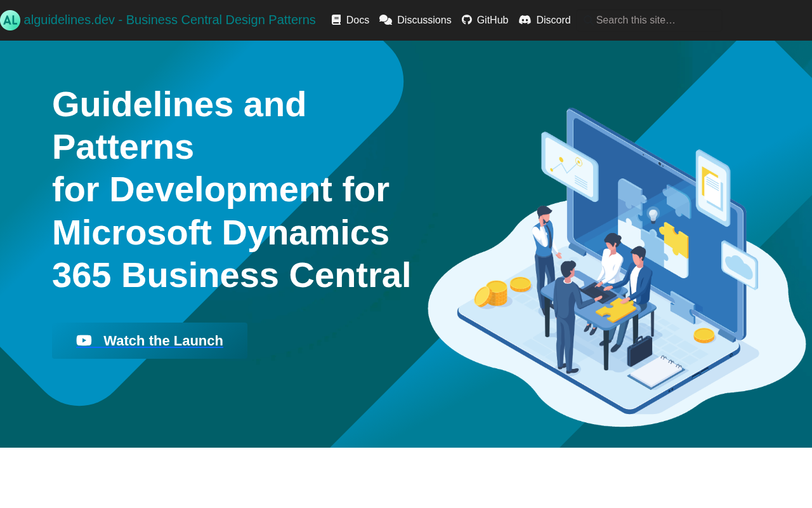The image size is (812, 508).
Task: Click the yellow puzzle piece on table
Action: [x=614, y=309]
